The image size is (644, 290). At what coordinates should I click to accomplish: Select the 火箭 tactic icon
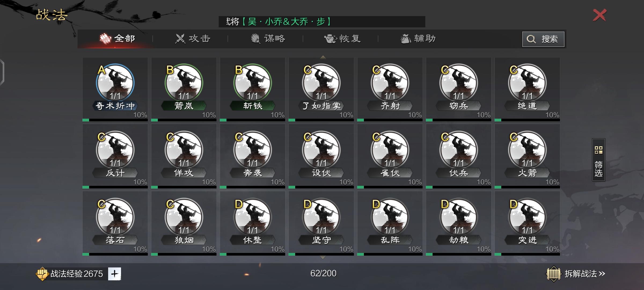[x=527, y=150]
